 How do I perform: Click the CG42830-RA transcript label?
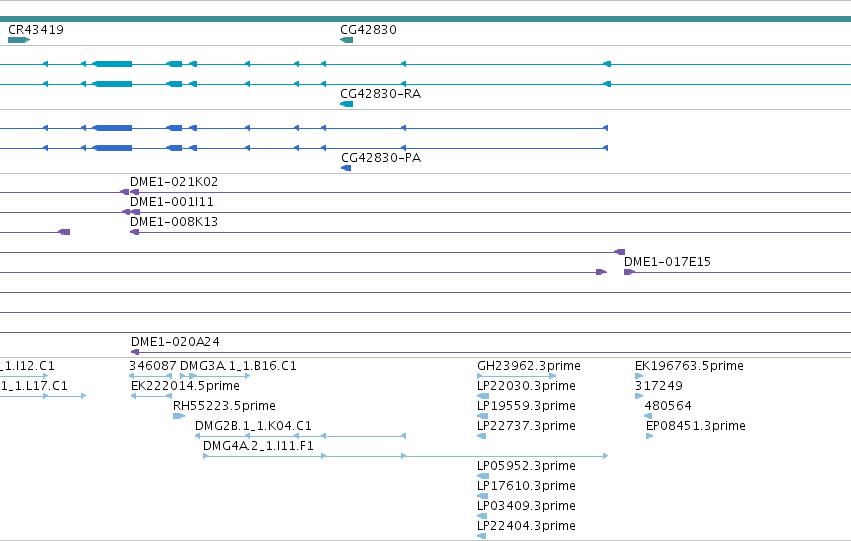click(380, 94)
